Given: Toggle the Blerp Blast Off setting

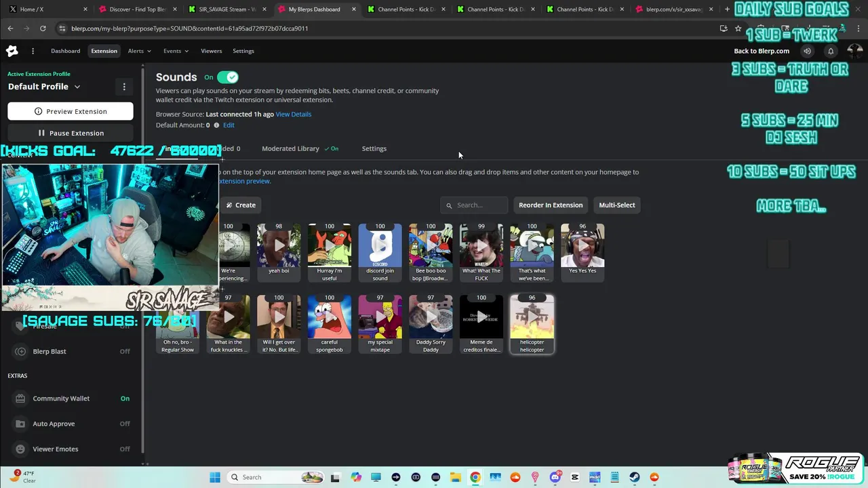Looking at the screenshot, I should 125,351.
